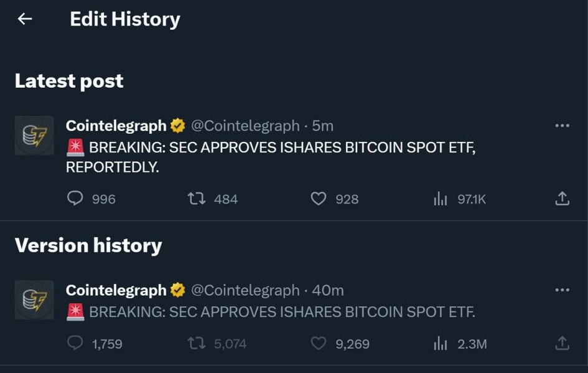The height and width of the screenshot is (373, 588).
Task: Open the post text ending with REPORTEDLY
Action: (274, 157)
